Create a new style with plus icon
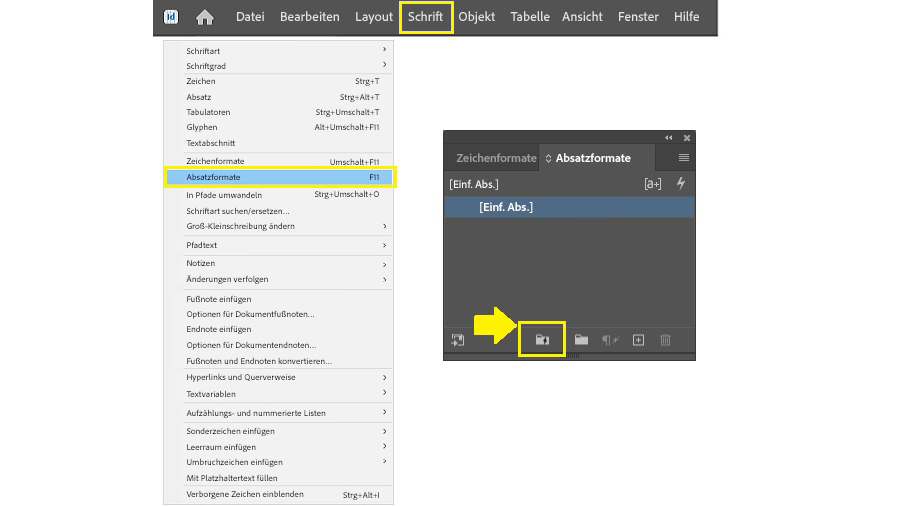The height and width of the screenshot is (506, 900). click(x=639, y=340)
